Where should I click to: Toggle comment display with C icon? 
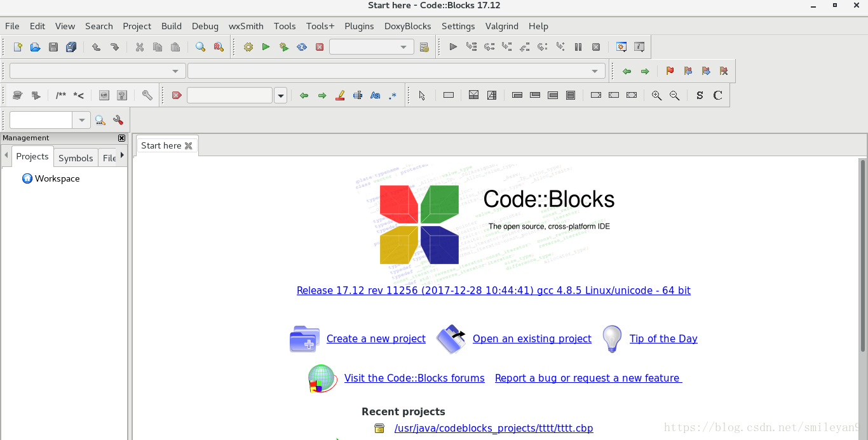pos(717,95)
